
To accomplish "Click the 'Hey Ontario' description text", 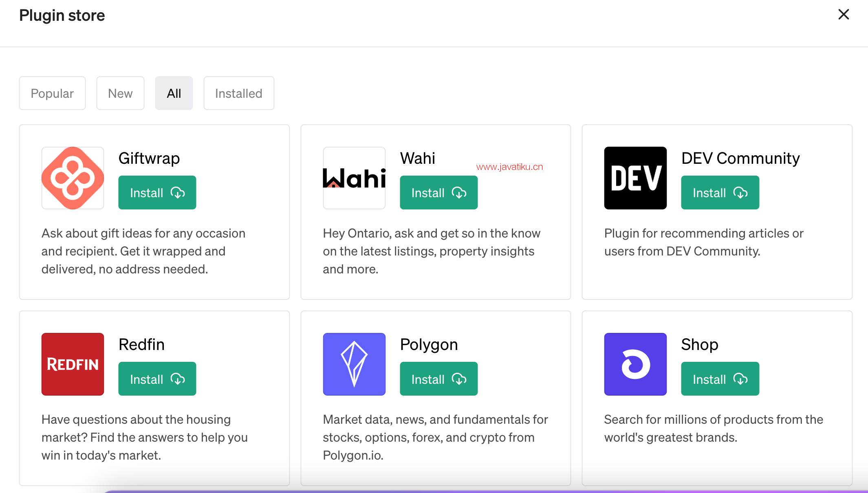I will click(432, 251).
